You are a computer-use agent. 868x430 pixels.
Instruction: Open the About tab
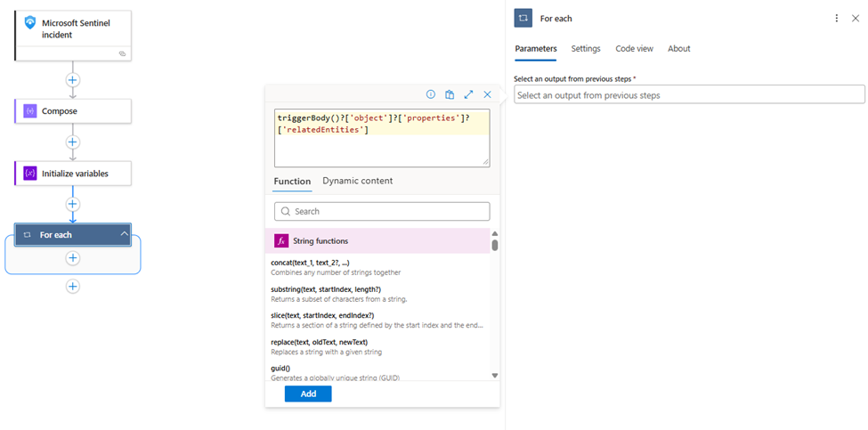678,49
